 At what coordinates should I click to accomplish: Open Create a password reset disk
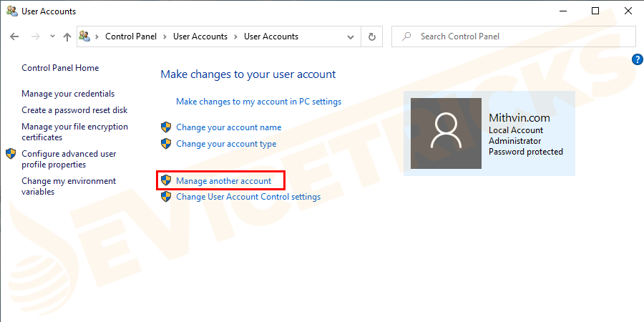tap(74, 110)
